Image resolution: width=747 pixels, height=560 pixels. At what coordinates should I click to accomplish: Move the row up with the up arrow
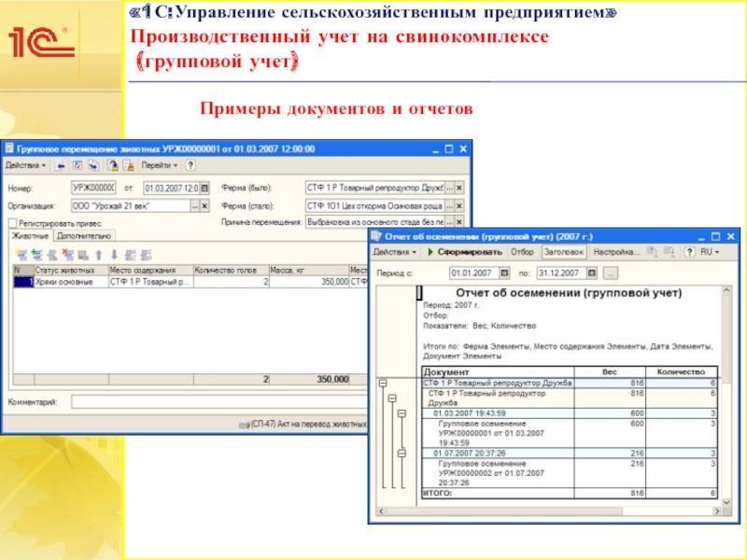tap(99, 255)
